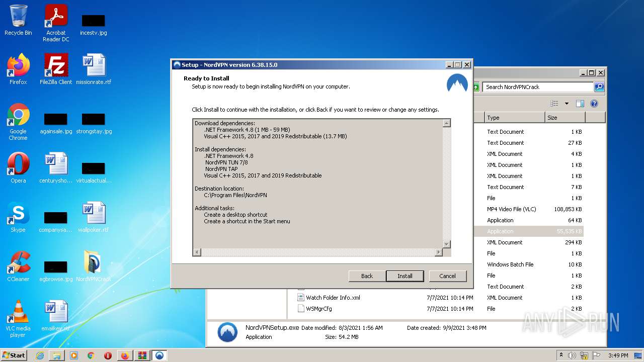Open the Start menu

(x=14, y=355)
